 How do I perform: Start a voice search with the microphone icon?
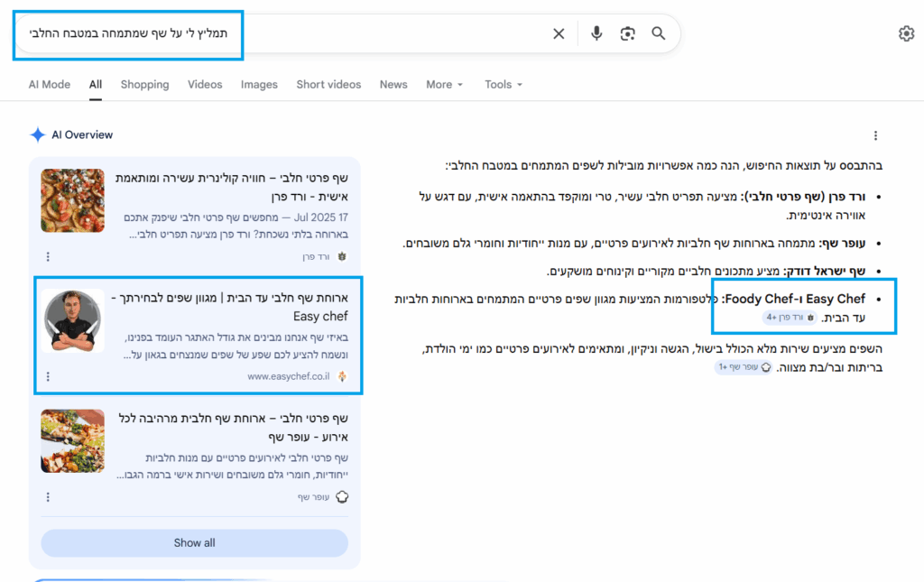tap(596, 33)
